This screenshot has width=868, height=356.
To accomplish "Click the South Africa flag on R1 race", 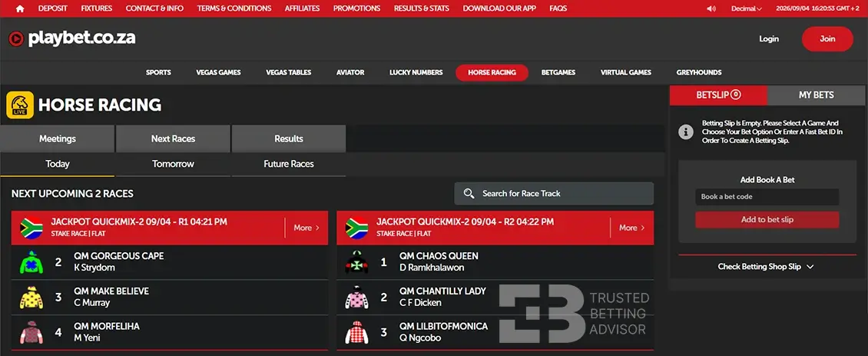I will tap(31, 228).
